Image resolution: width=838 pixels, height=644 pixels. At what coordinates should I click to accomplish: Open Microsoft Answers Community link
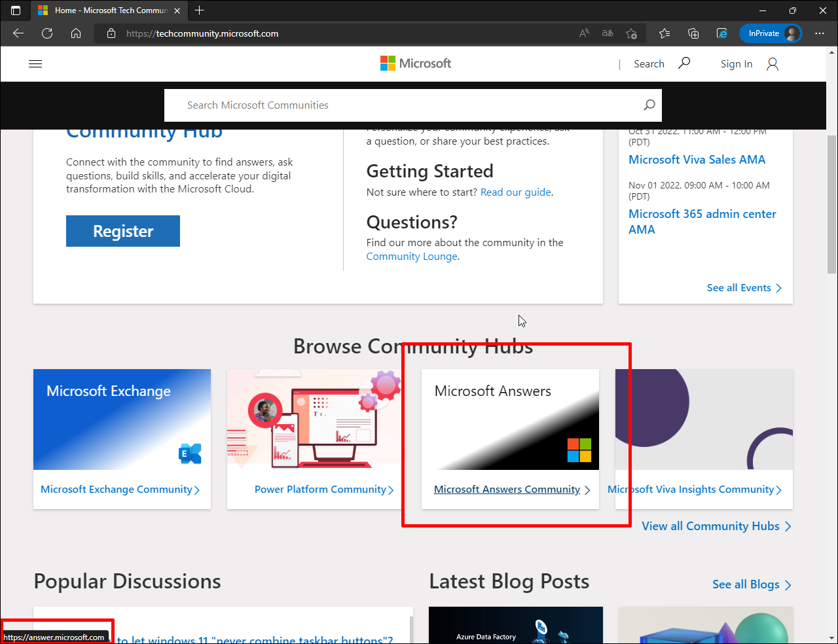click(x=512, y=490)
